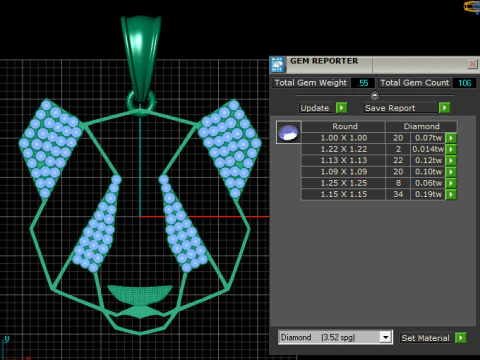
Task: Collapse the panel with the round up-arrow
Action: click(375, 96)
